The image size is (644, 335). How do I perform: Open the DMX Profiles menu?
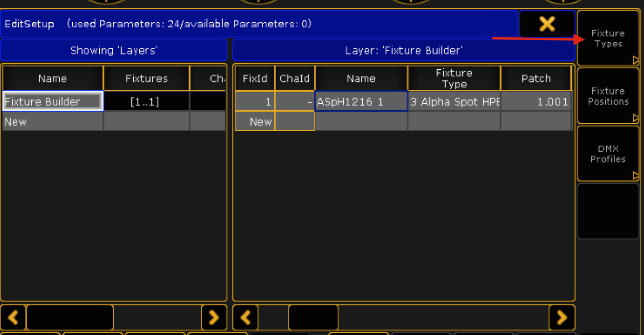pos(608,154)
